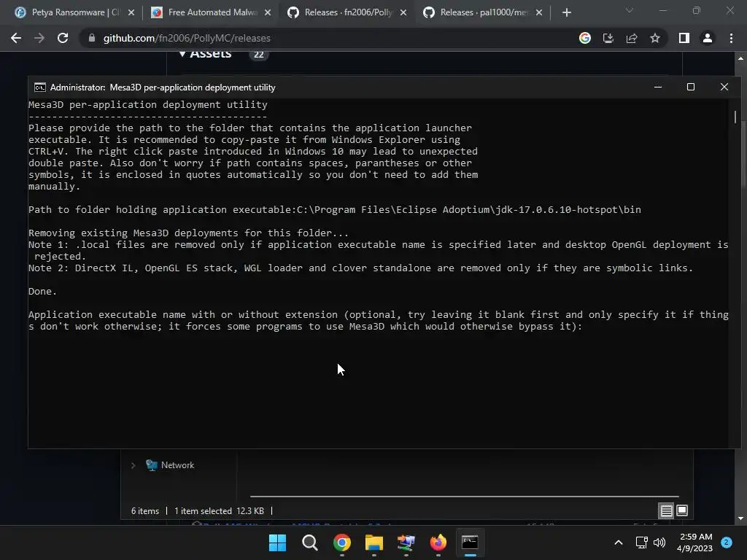Switch Explorer to large icons view

pos(682,511)
